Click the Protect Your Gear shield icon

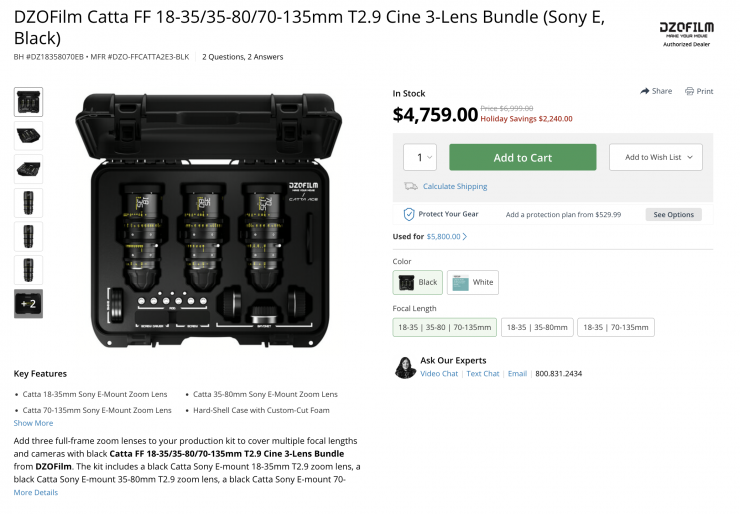[409, 214]
